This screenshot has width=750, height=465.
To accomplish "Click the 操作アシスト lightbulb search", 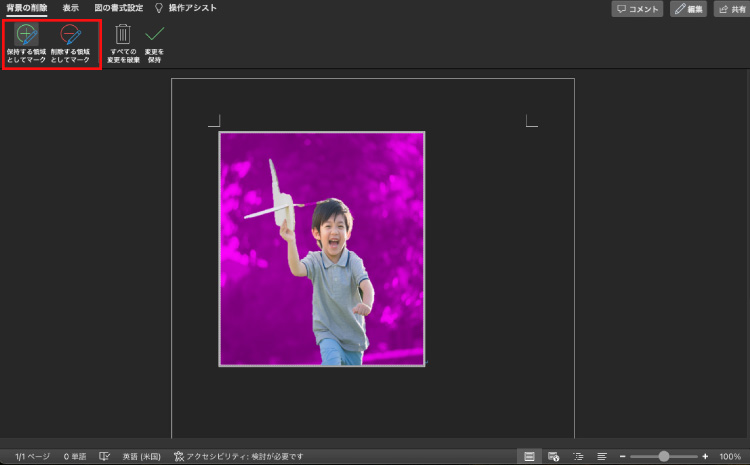I will pyautogui.click(x=185, y=8).
